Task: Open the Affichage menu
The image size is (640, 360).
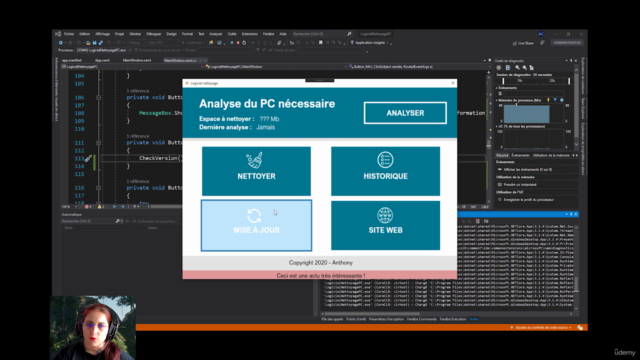Action: (x=102, y=34)
